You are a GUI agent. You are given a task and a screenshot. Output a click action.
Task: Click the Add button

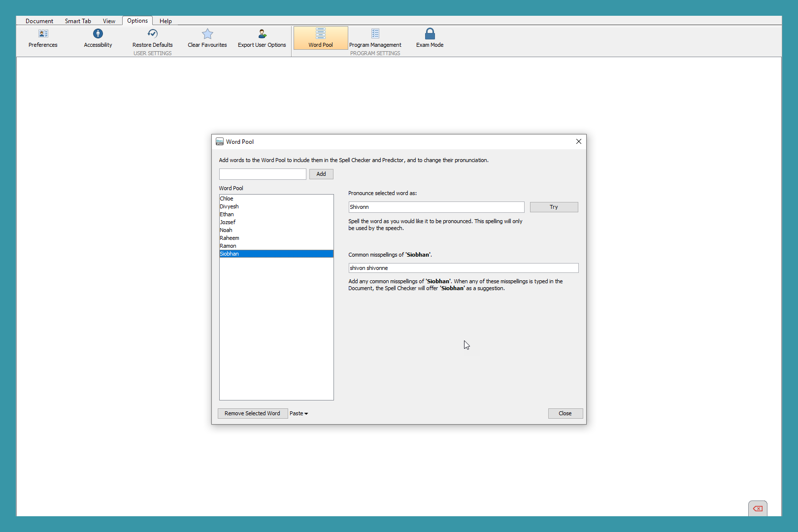[321, 174]
